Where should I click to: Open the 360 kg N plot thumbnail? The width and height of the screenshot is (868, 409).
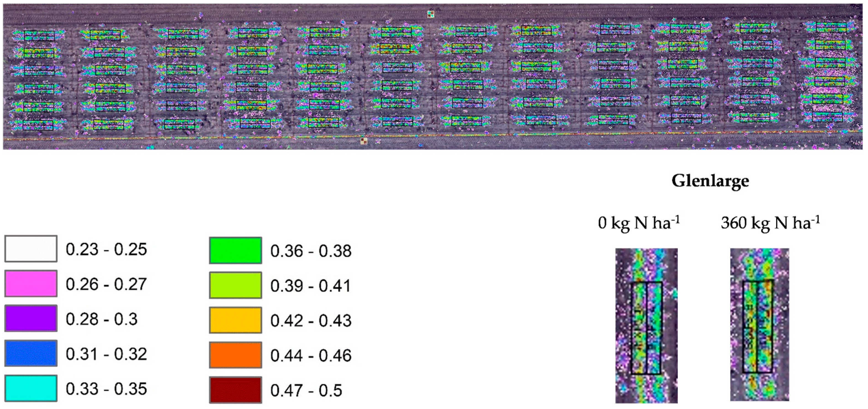(759, 325)
